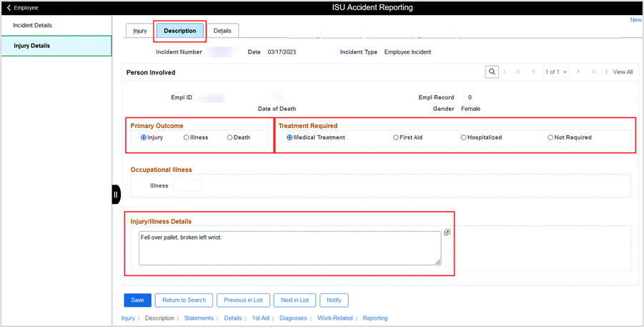Image resolution: width=644 pixels, height=327 pixels.
Task: Show previous row arrow in Person Involved
Action: 533,72
